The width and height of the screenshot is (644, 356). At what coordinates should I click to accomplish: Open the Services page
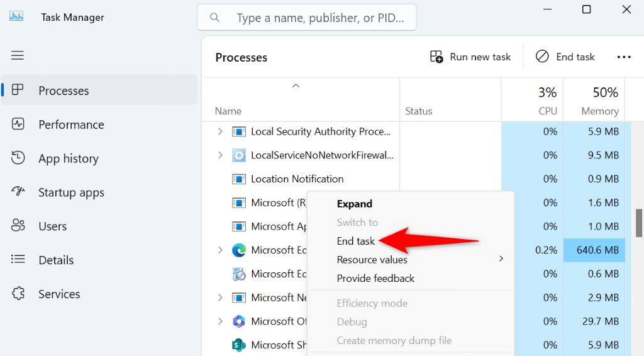click(x=59, y=294)
